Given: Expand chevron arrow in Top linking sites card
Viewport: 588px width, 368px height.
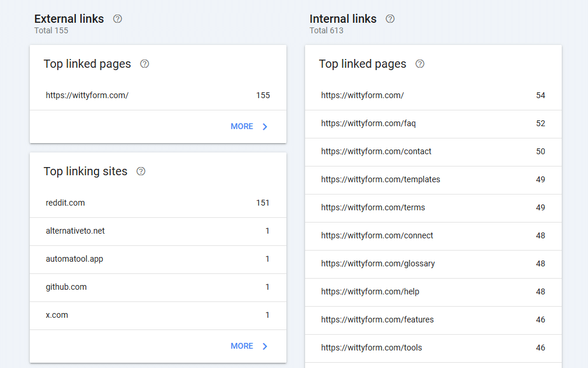Looking at the screenshot, I should 265,346.
